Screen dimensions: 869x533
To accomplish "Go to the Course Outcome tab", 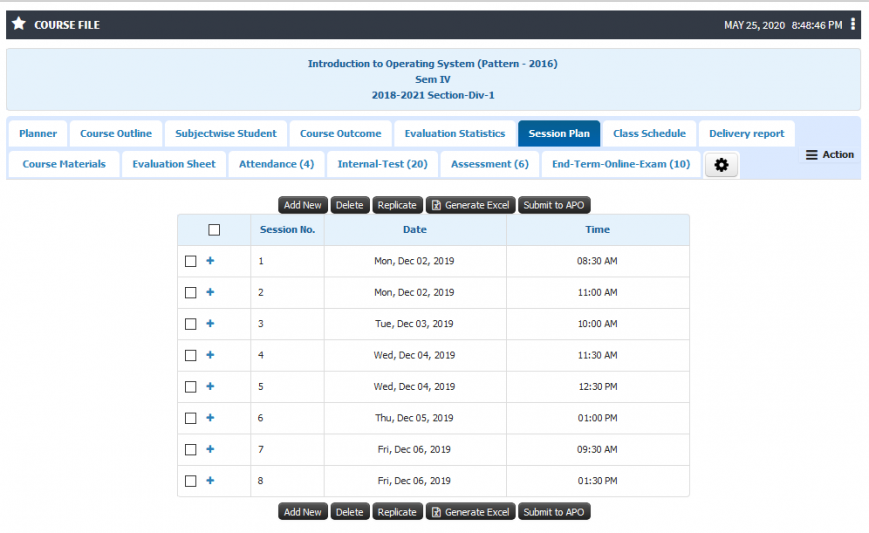I will click(340, 134).
